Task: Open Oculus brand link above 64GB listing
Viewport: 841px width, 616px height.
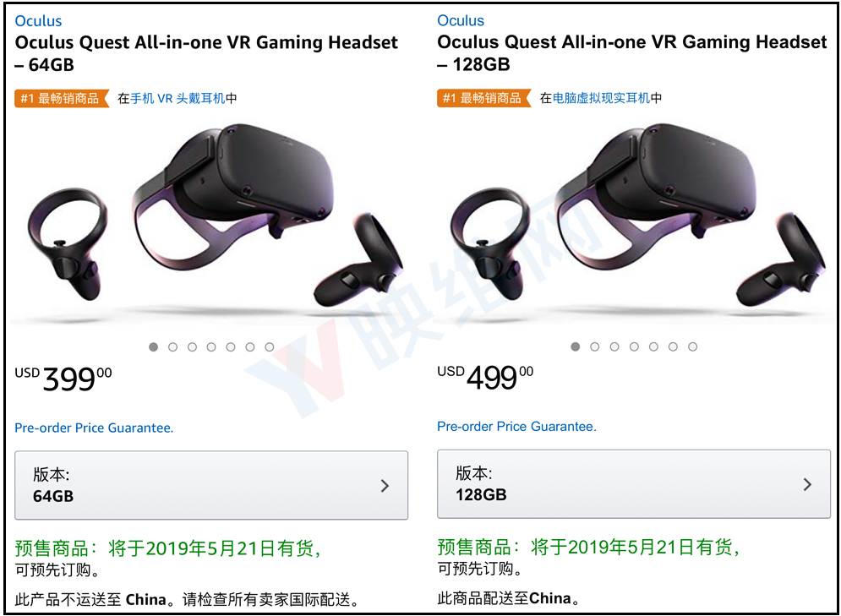Action: (x=38, y=21)
